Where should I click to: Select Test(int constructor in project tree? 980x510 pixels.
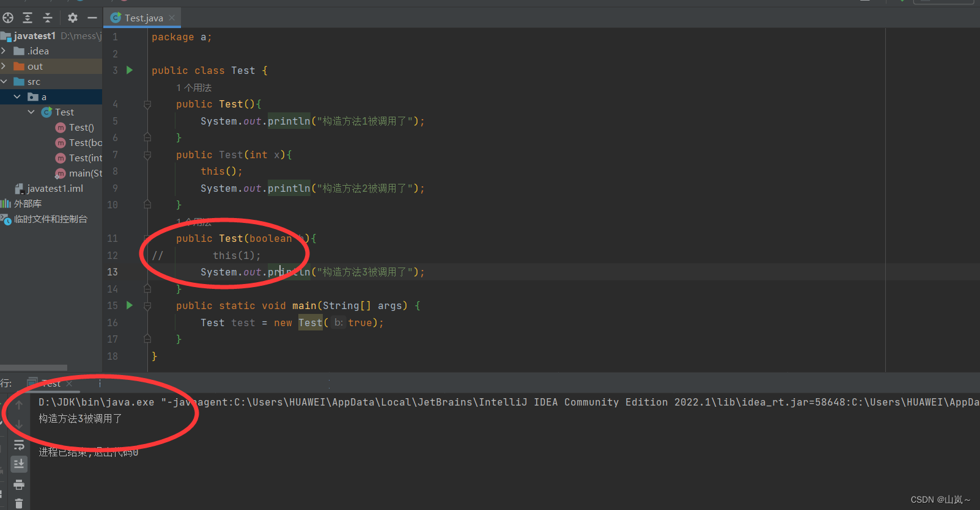click(85, 158)
